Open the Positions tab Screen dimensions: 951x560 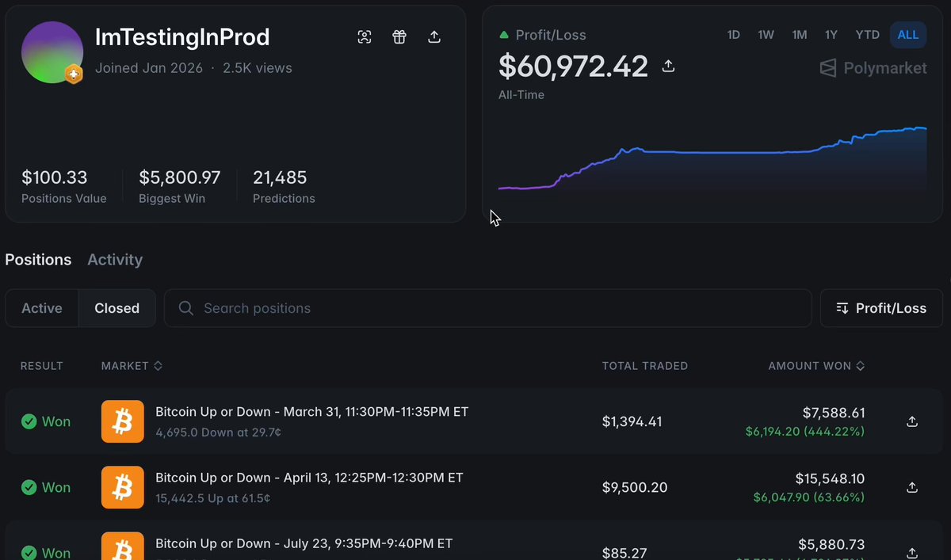tap(38, 260)
